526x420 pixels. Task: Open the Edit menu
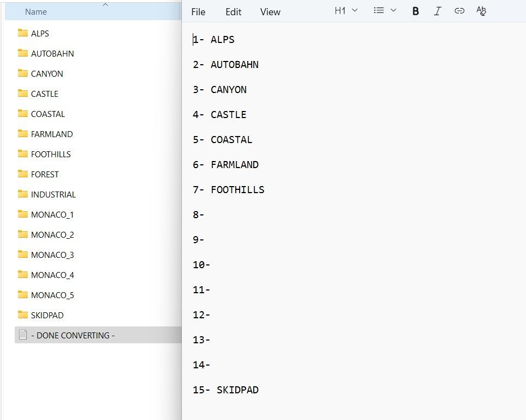[x=233, y=12]
